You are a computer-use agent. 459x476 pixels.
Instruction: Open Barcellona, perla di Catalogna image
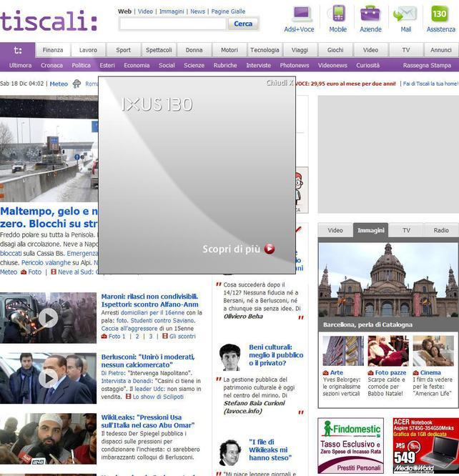388,280
